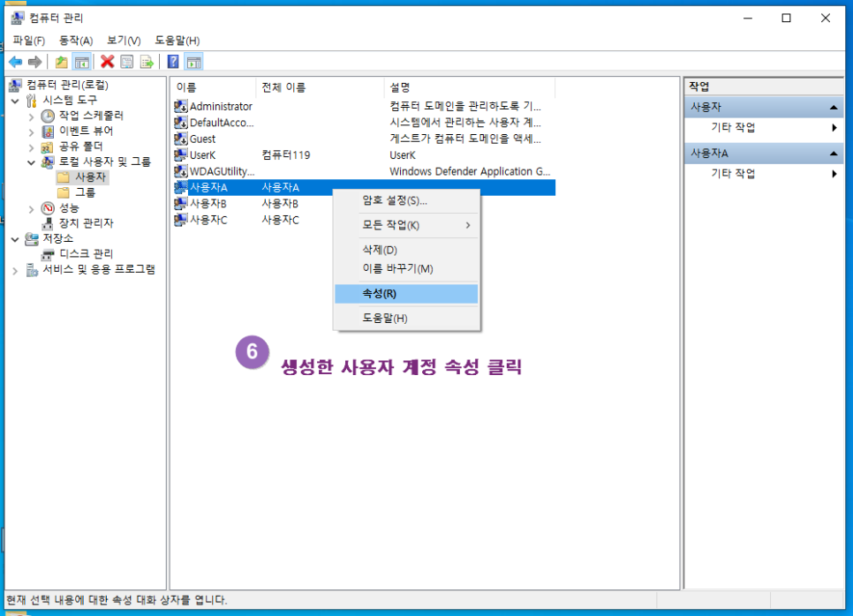853x616 pixels.
Task: Collapse 로컬 사용자 및 그룹 node
Action: click(x=31, y=162)
